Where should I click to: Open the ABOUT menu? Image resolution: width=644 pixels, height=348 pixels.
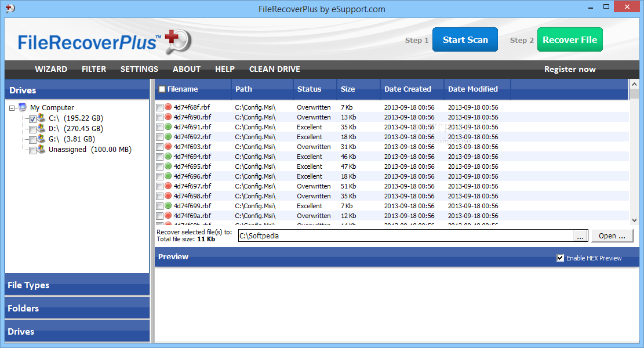187,69
